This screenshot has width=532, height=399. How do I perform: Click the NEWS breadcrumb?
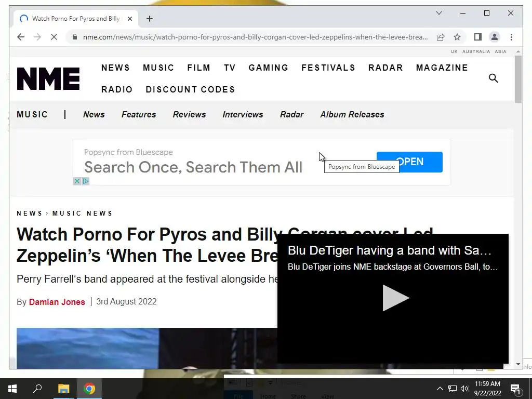29,214
